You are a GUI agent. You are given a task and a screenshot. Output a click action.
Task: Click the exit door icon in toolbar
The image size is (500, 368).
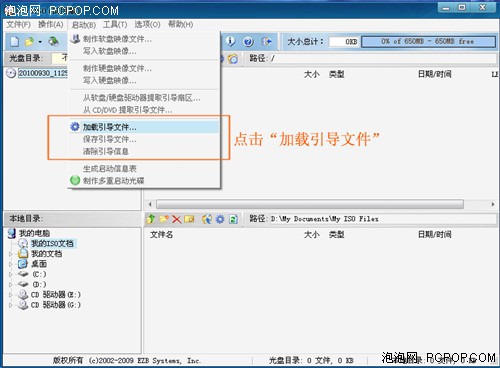click(x=266, y=41)
